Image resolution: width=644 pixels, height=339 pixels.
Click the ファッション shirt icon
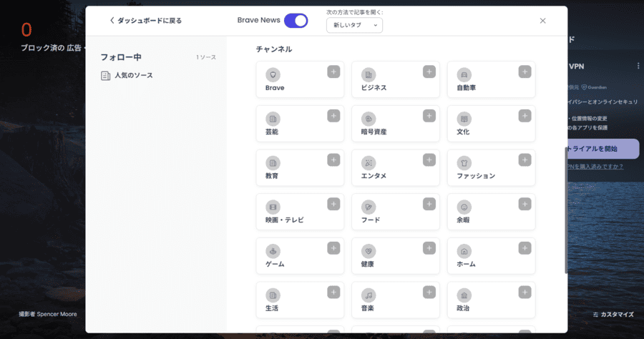(464, 163)
